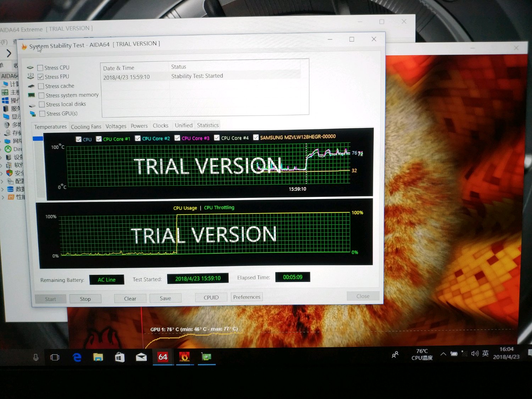Expand the security shield tree node in AIDA64
The width and height of the screenshot is (532, 399).
pyautogui.click(x=2, y=173)
